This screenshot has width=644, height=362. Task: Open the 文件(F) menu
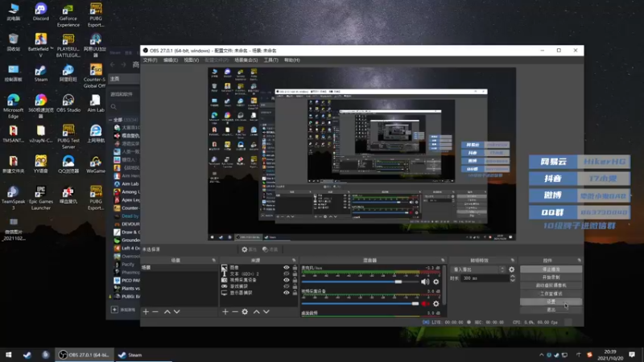pos(150,60)
